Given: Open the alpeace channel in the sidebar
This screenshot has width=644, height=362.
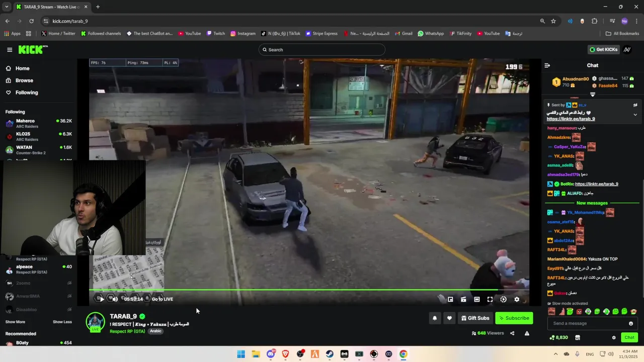Looking at the screenshot, I should [38, 269].
